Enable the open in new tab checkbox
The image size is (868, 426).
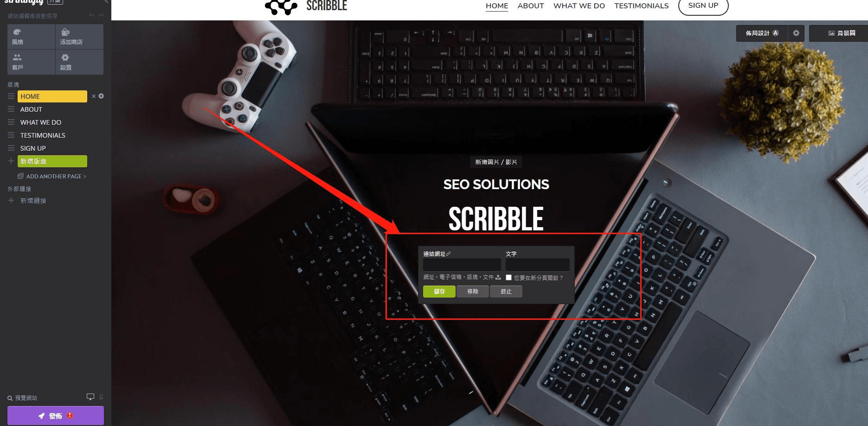[x=508, y=277]
